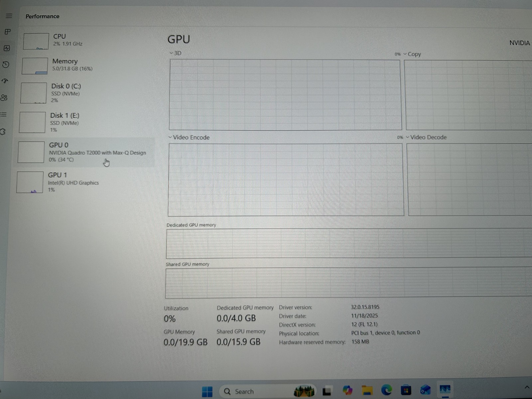The width and height of the screenshot is (532, 399).
Task: Open the Windows Start menu
Action: (207, 391)
